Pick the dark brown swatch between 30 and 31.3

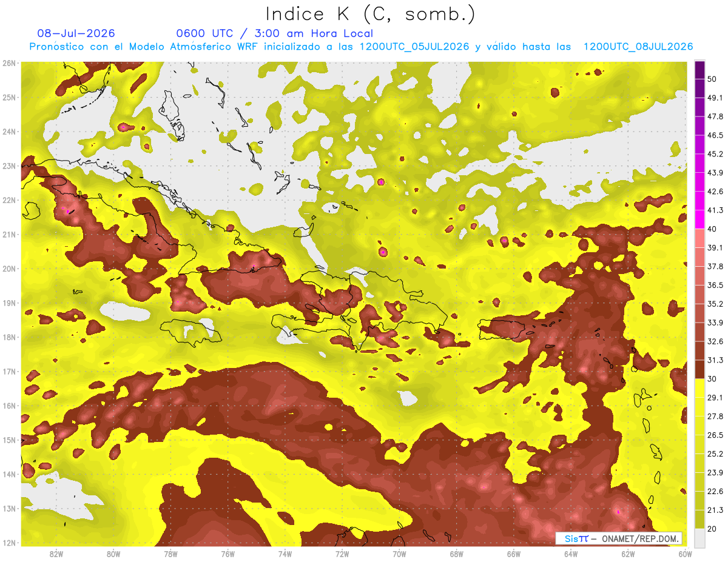coord(699,370)
